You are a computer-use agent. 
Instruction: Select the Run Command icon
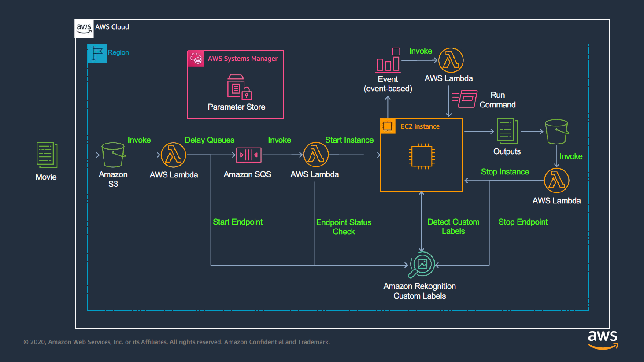(x=465, y=99)
